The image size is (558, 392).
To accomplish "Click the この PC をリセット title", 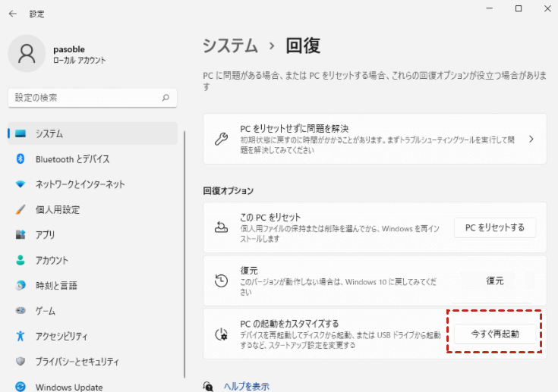I will point(270,217).
